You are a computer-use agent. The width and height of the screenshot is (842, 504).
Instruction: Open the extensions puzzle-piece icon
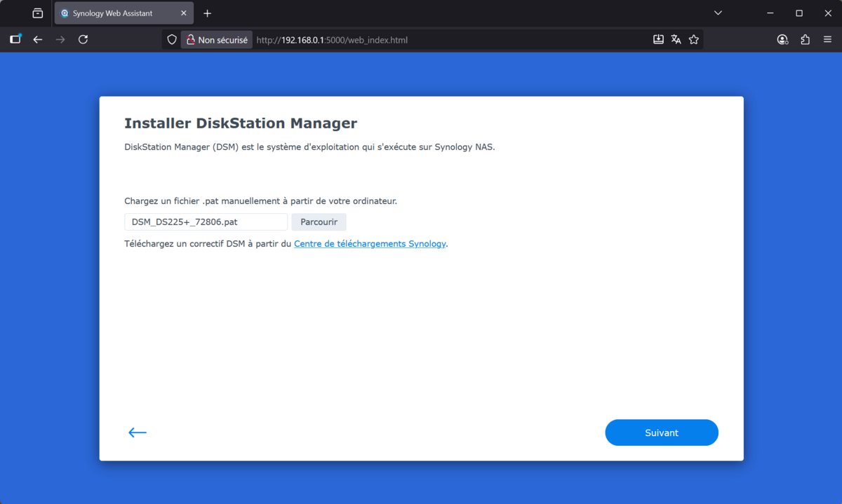tap(805, 39)
